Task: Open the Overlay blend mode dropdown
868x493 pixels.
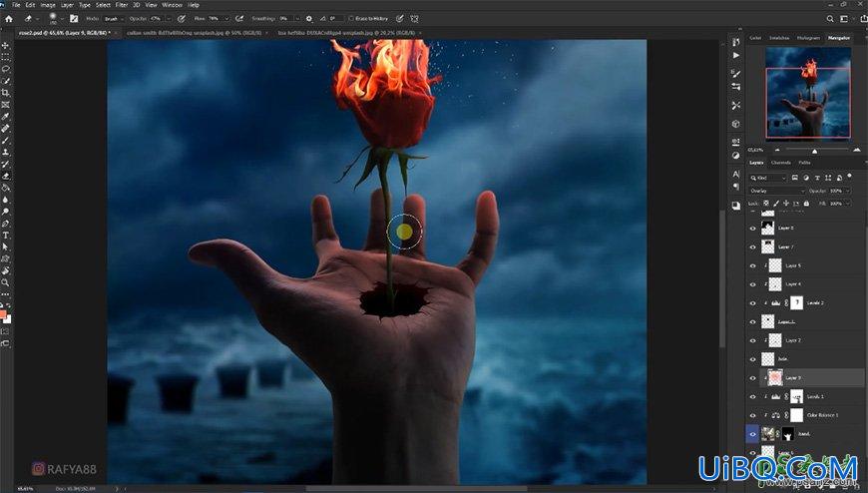Action: 776,191
